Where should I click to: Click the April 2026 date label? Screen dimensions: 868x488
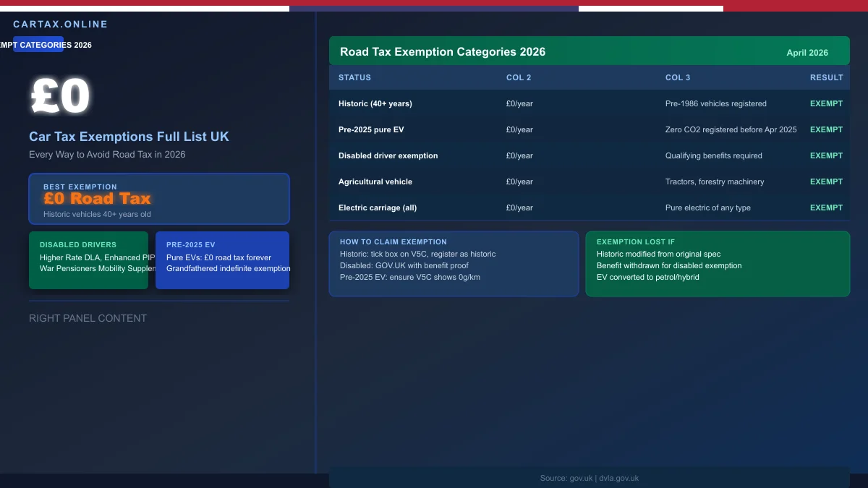tap(807, 53)
